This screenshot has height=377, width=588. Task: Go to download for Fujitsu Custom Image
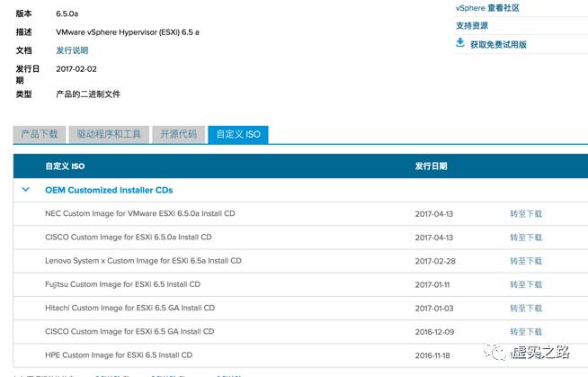point(526,284)
